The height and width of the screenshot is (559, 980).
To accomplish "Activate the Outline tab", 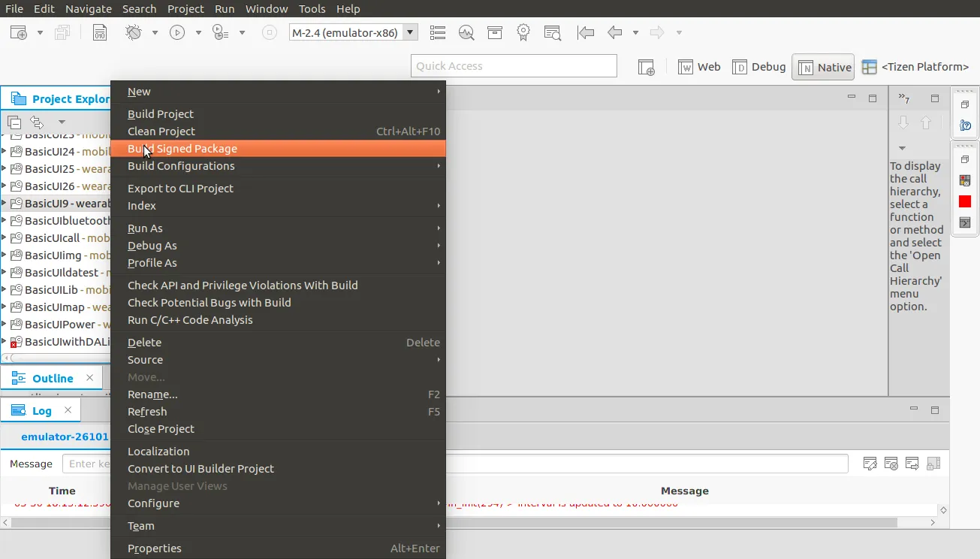I will tap(53, 379).
